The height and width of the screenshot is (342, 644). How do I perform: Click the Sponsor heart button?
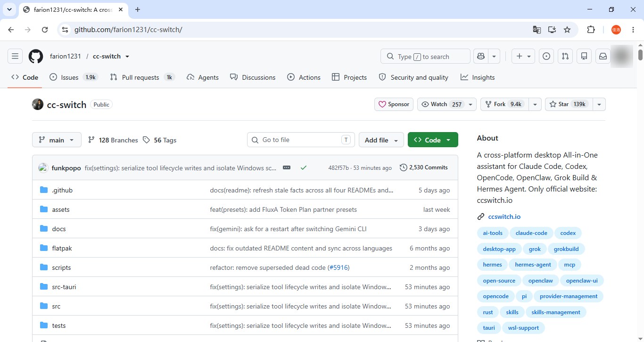[x=394, y=104]
